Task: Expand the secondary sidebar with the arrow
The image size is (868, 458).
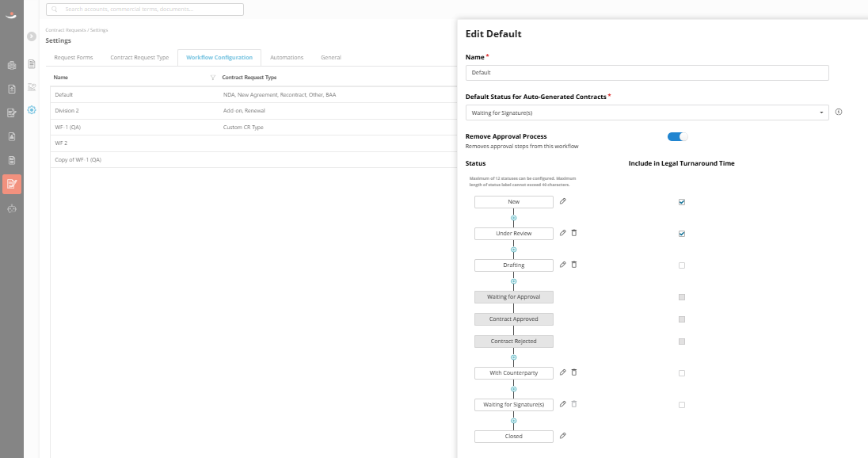Action: [x=32, y=36]
